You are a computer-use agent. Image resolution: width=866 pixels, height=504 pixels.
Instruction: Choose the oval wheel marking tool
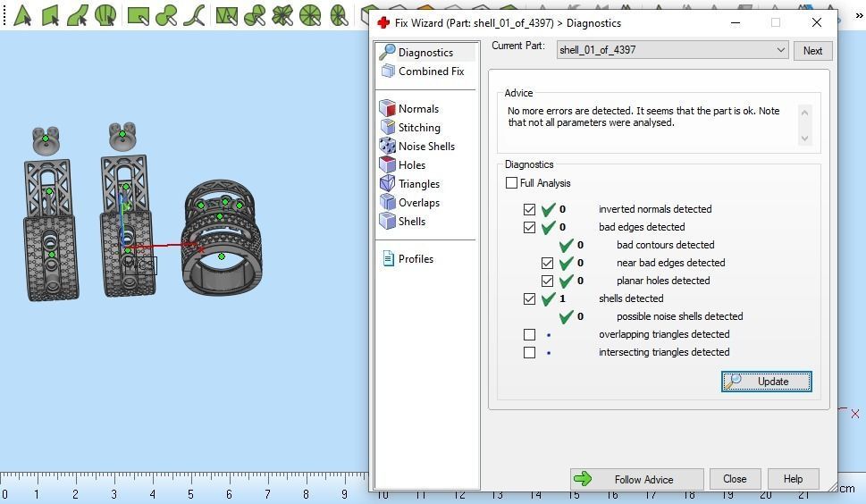[x=339, y=15]
